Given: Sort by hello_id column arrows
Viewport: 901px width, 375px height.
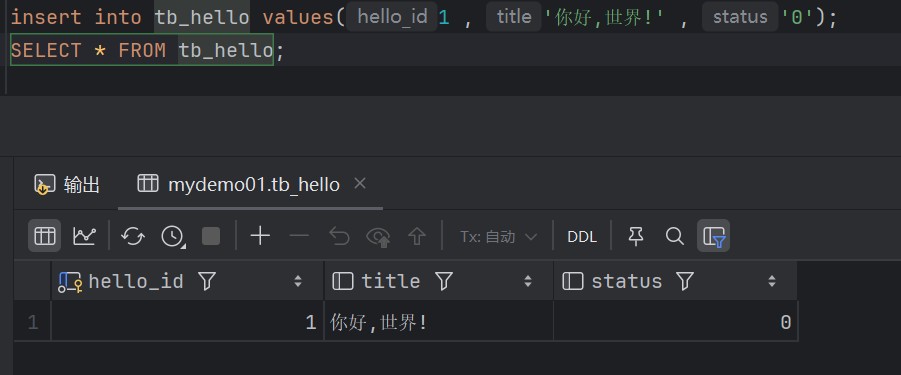Looking at the screenshot, I should [x=298, y=281].
